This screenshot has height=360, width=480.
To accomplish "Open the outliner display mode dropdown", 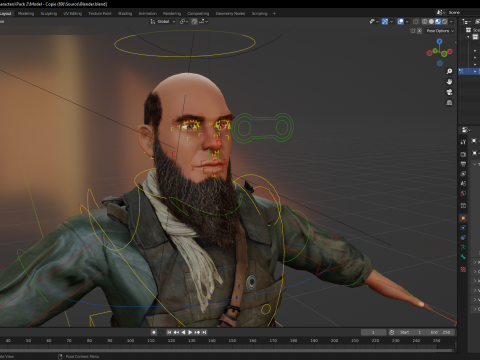I will tap(466, 22).
